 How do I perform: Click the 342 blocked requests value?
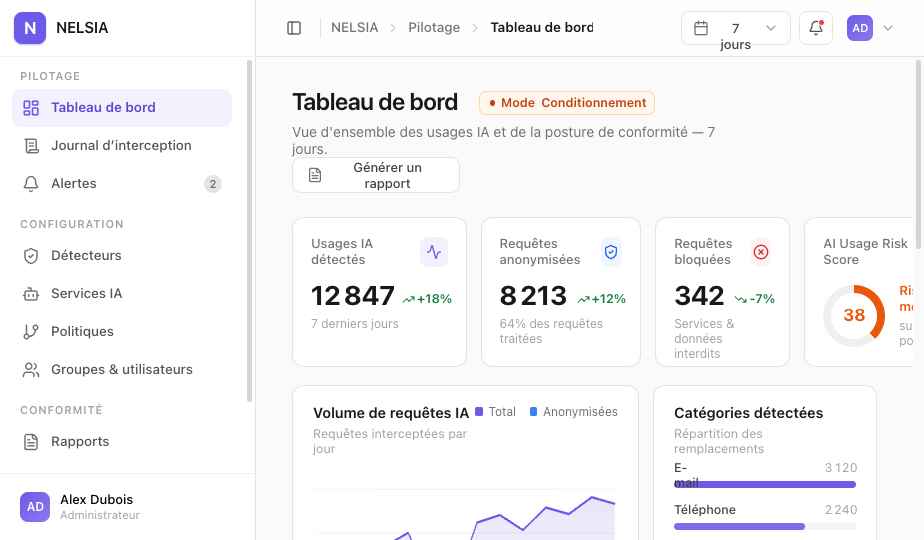pos(699,296)
